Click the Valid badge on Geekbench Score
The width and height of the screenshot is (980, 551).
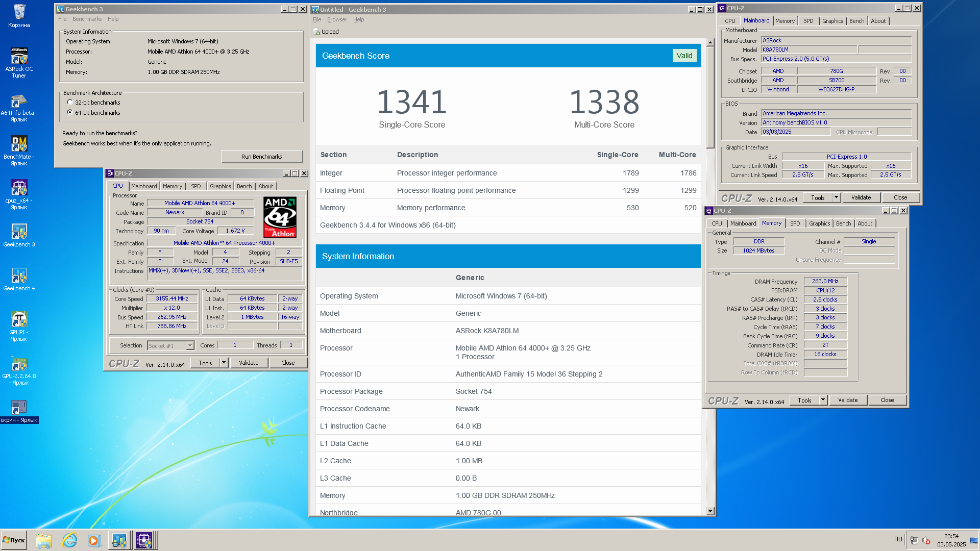pos(684,56)
